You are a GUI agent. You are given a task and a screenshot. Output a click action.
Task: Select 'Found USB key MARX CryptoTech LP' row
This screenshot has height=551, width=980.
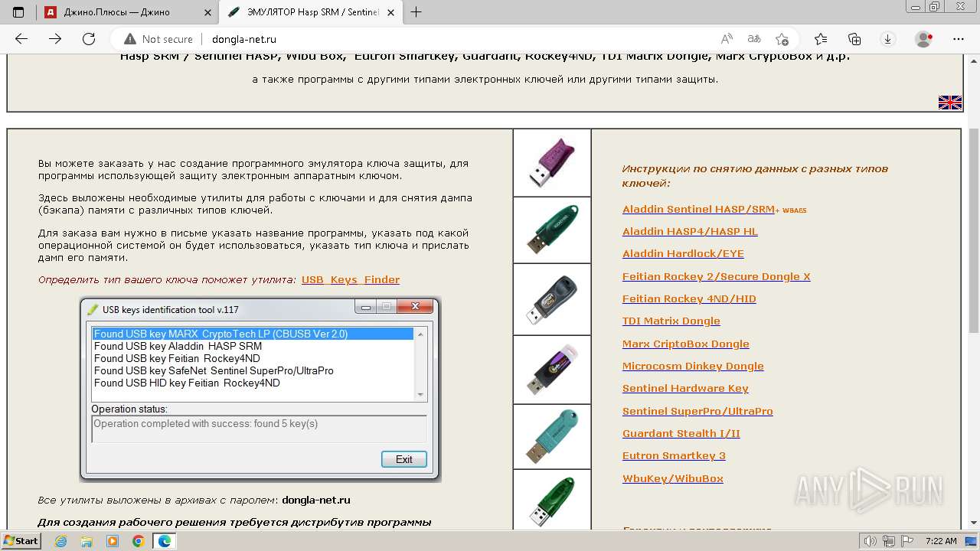click(253, 334)
